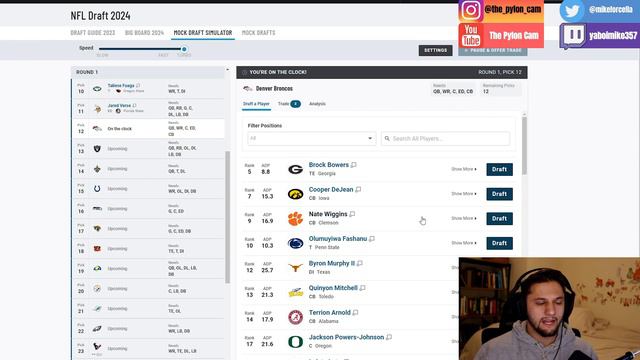This screenshot has height=360, width=640.
Task: Open Byron Murphy II player link
Action: [x=332, y=263]
